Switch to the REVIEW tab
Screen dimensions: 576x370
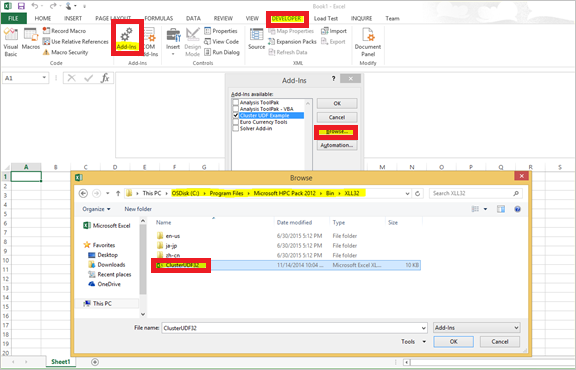tap(223, 18)
